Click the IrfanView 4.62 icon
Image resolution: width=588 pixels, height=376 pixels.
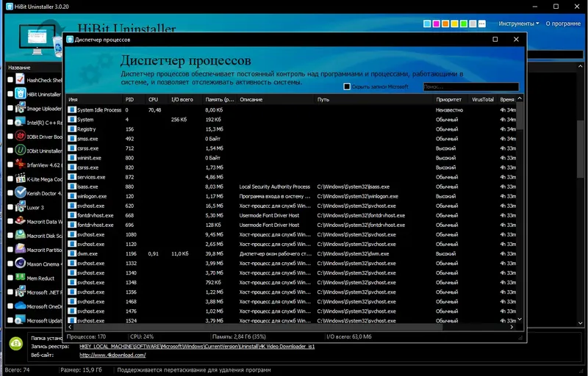click(x=21, y=164)
